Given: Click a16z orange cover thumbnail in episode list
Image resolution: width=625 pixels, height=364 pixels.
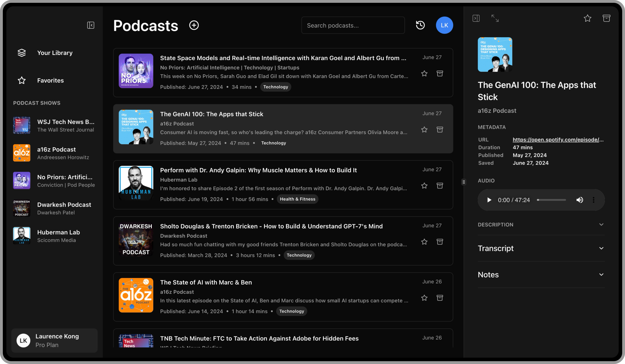Looking at the screenshot, I should point(136,295).
